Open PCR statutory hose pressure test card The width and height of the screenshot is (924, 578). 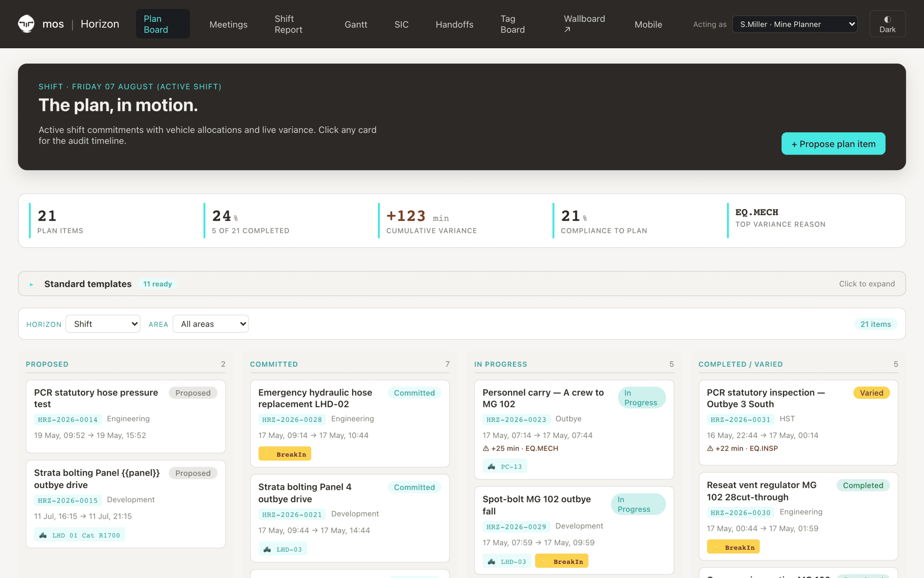pyautogui.click(x=126, y=416)
